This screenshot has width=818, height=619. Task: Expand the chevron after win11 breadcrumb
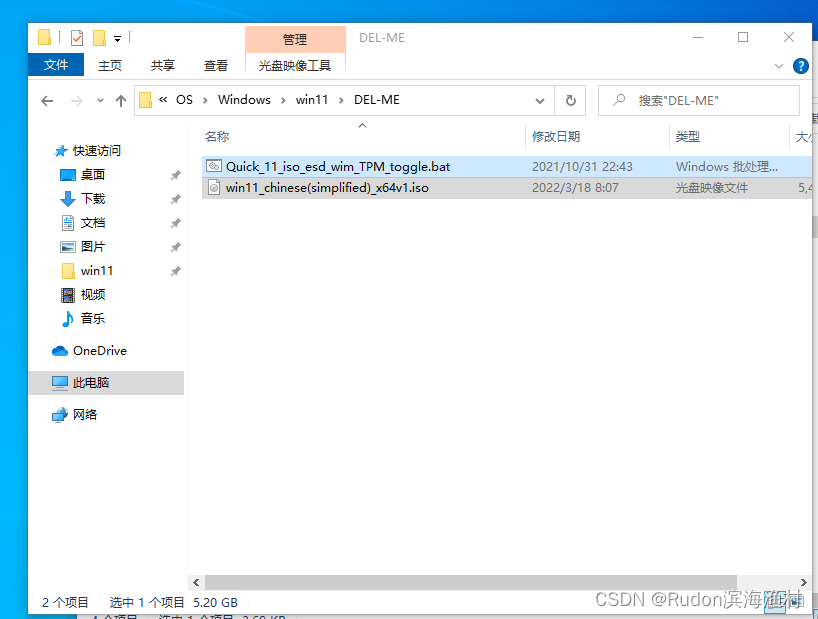(341, 100)
